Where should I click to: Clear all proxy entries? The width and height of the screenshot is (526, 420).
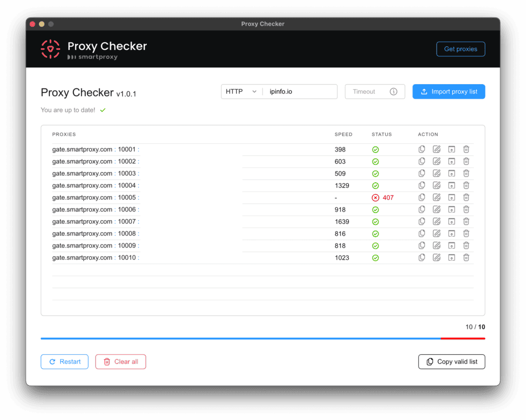pyautogui.click(x=120, y=361)
